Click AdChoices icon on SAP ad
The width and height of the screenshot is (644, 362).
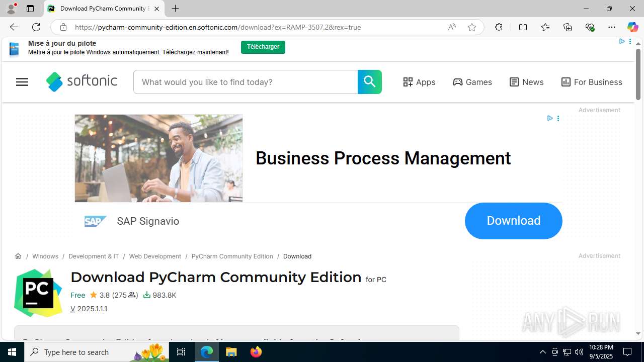[x=550, y=118]
